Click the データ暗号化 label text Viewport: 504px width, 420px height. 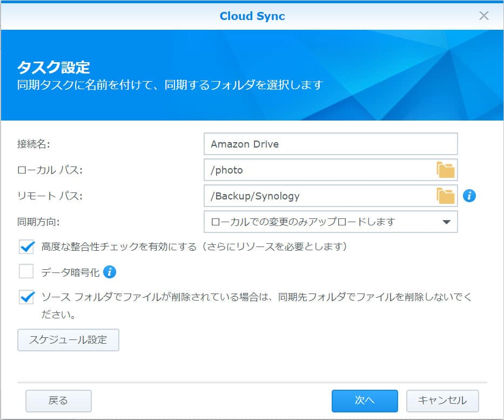pyautogui.click(x=70, y=272)
